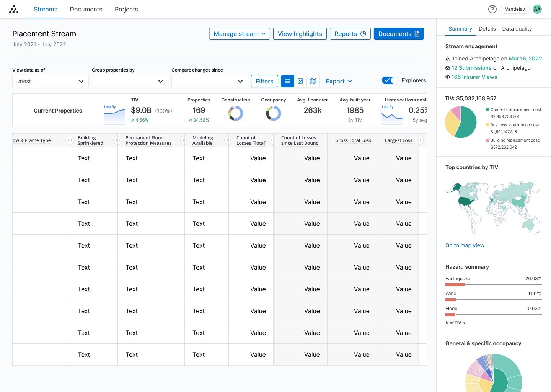This screenshot has width=551, height=392.
Task: Click resize handle beside Frame Type column
Action: [x=70, y=140]
